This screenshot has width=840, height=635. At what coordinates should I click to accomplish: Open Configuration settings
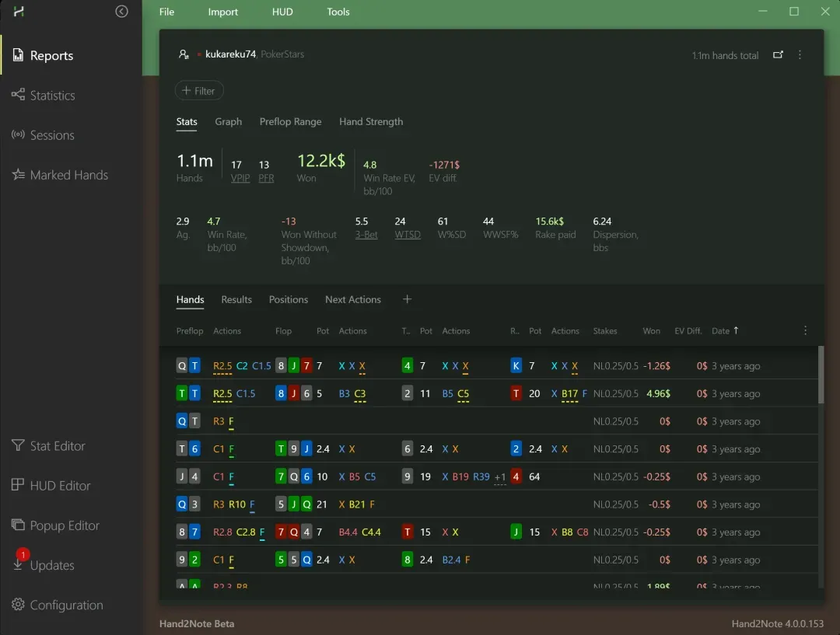click(x=66, y=605)
